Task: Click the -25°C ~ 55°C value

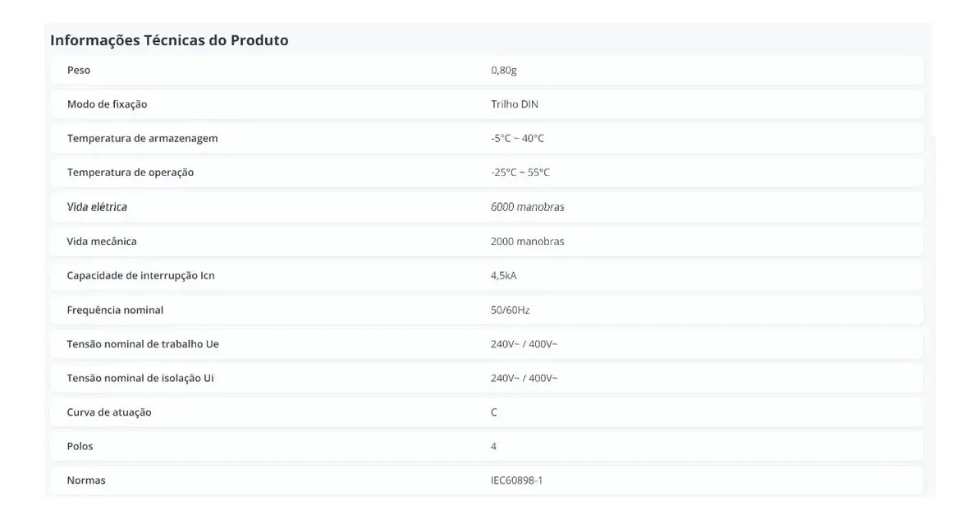Action: [520, 172]
